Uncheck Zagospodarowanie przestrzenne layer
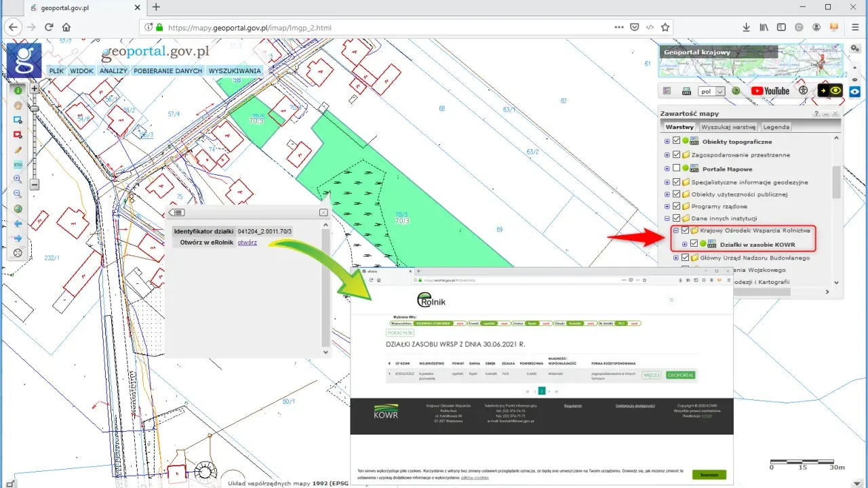This screenshot has width=868, height=488. coord(676,155)
